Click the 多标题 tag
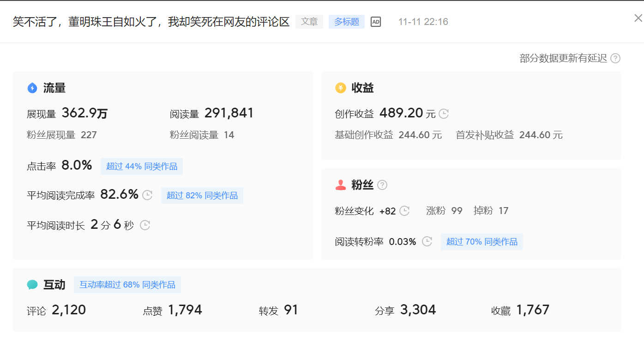This screenshot has height=343, width=644. (x=347, y=22)
